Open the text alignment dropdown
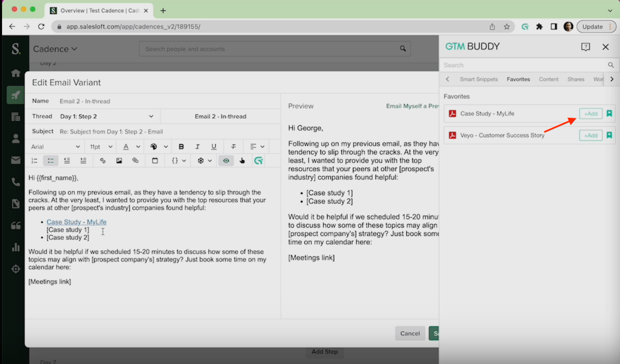The image size is (620, 364). (x=257, y=147)
